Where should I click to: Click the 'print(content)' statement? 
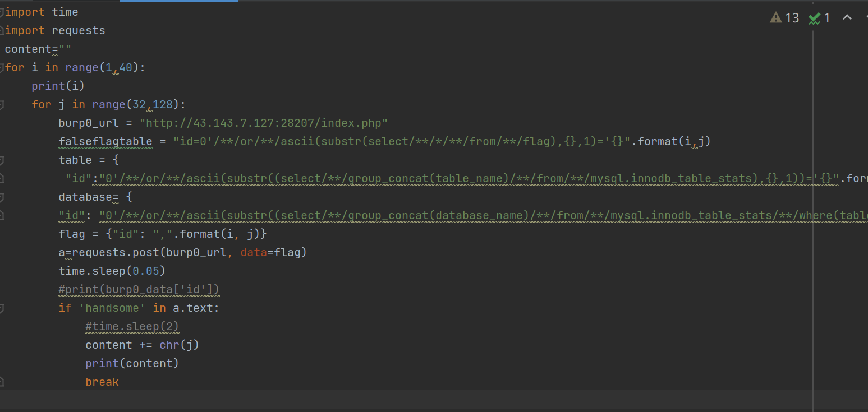pyautogui.click(x=132, y=363)
